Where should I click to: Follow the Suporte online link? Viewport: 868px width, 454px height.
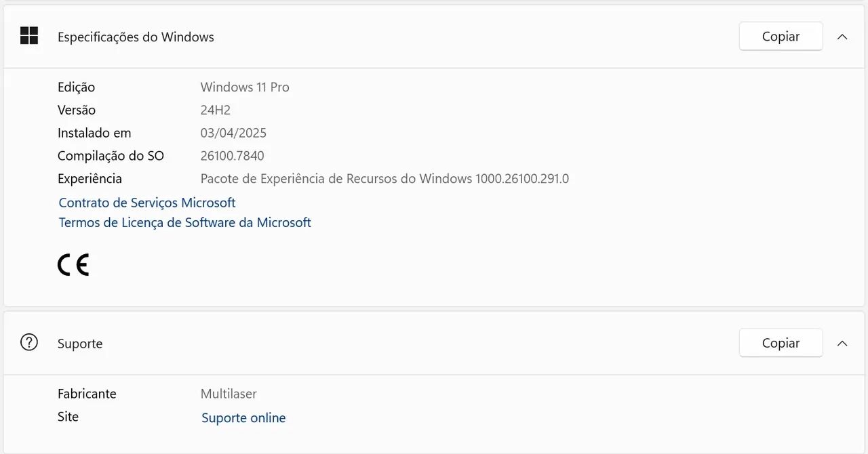pyautogui.click(x=243, y=418)
